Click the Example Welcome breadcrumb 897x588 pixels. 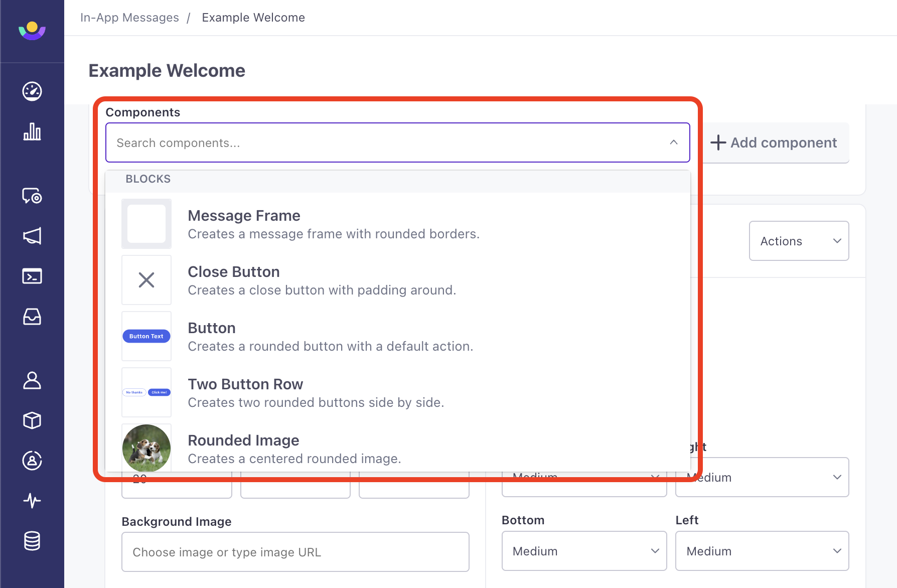(253, 18)
